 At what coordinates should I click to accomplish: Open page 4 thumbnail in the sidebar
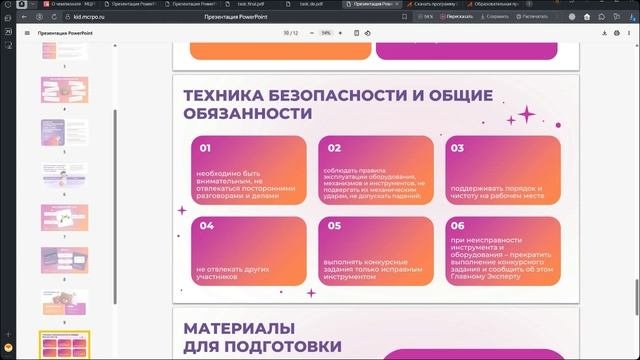pyautogui.click(x=64, y=90)
